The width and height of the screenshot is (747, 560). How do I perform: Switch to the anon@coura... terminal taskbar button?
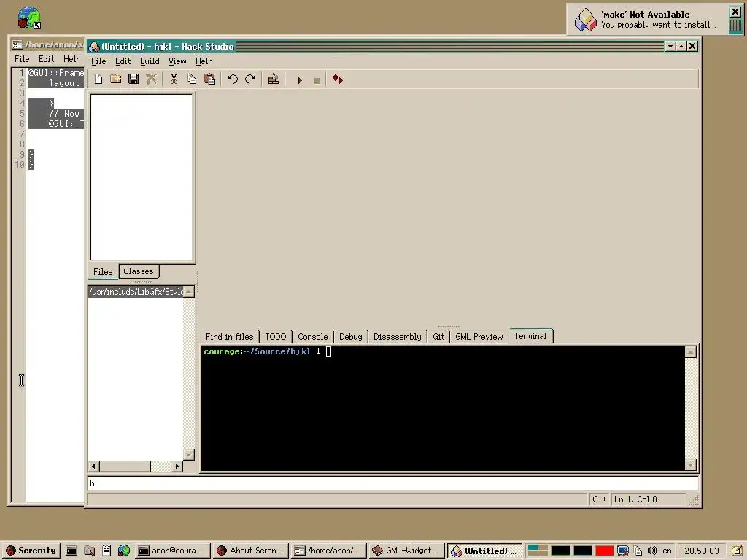click(x=171, y=551)
